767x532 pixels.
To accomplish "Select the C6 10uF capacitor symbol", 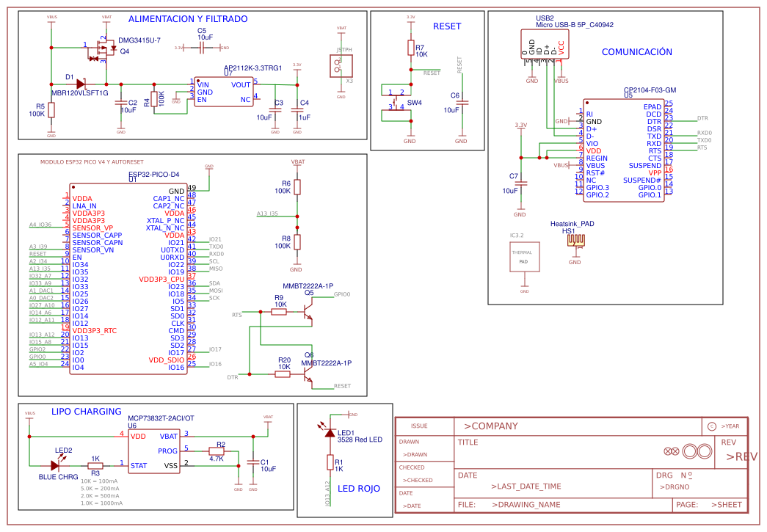I will click(x=462, y=103).
